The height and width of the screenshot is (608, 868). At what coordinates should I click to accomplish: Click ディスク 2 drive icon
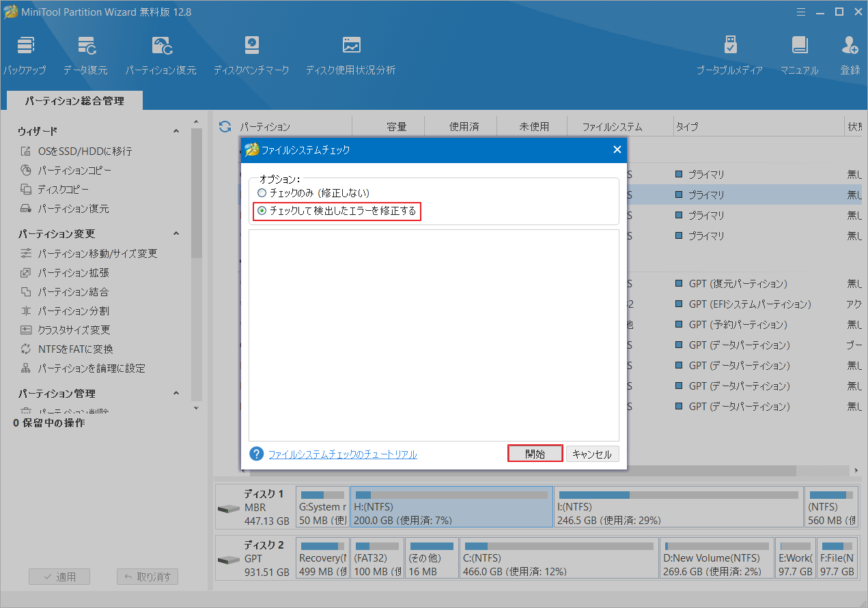click(228, 560)
